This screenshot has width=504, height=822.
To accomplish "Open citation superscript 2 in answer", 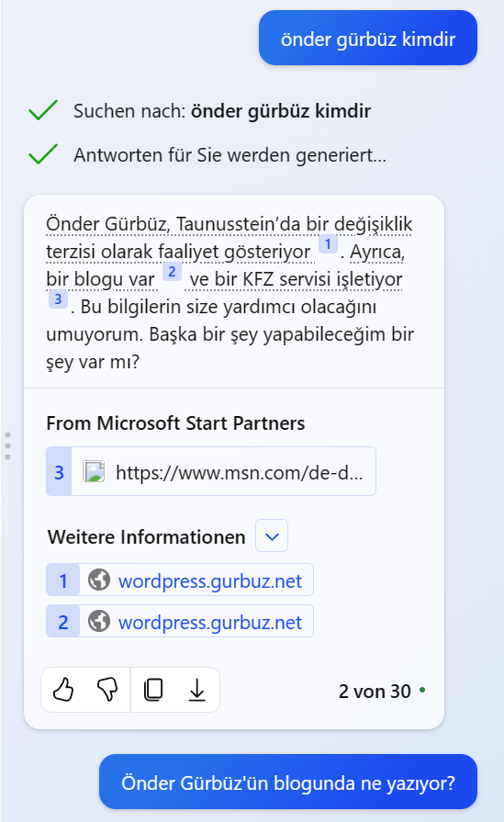I will [172, 272].
